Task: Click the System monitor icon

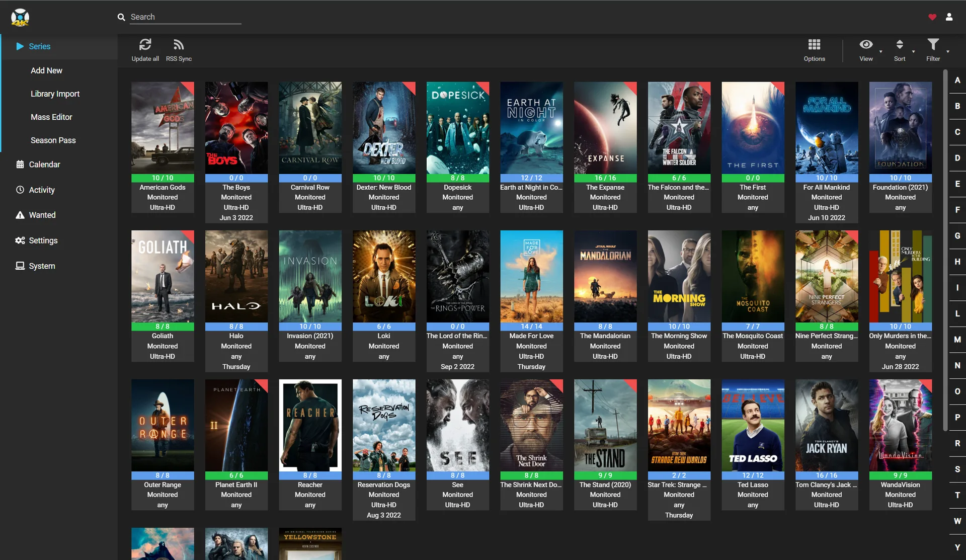Action: [20, 265]
